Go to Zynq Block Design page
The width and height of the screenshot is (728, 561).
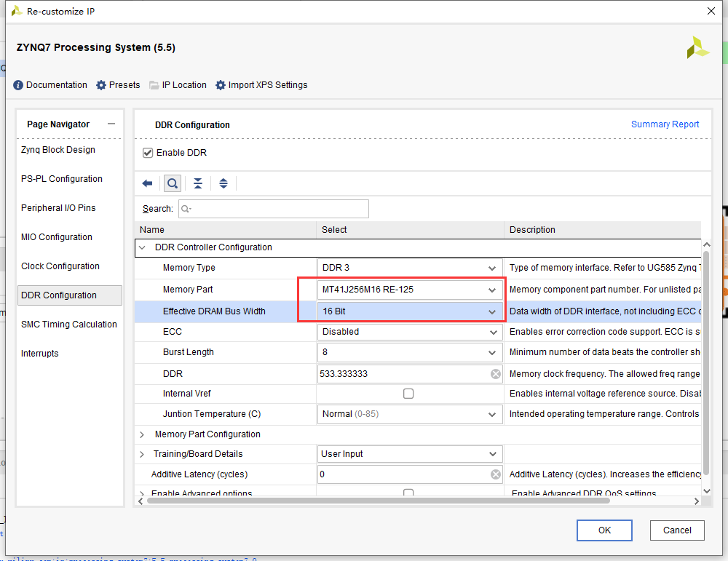pos(58,150)
